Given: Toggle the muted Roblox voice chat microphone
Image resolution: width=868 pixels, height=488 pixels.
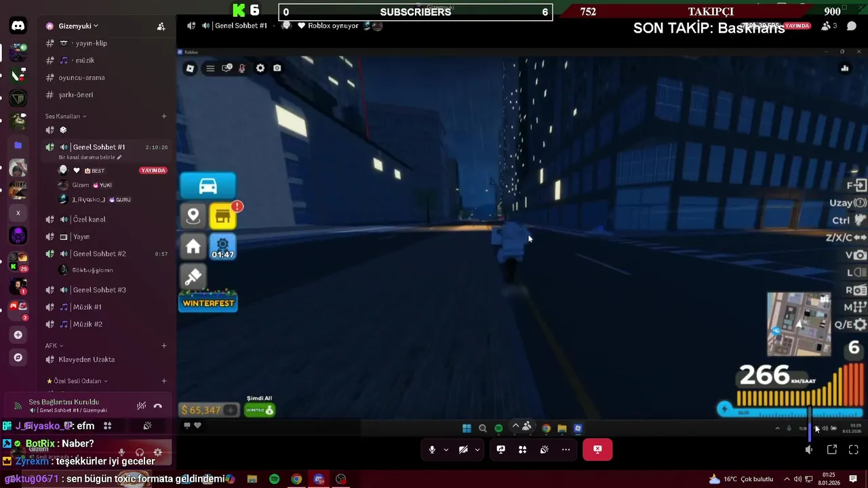Looking at the screenshot, I should [x=242, y=68].
